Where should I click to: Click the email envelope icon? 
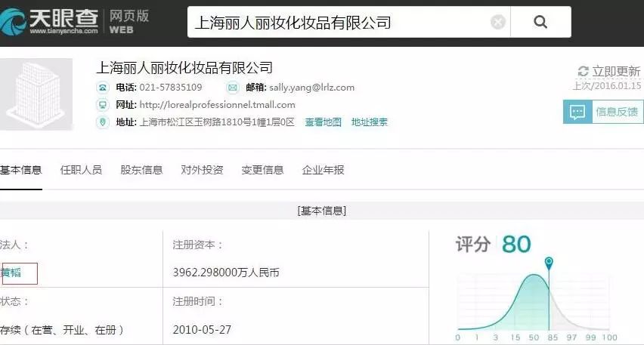point(233,88)
